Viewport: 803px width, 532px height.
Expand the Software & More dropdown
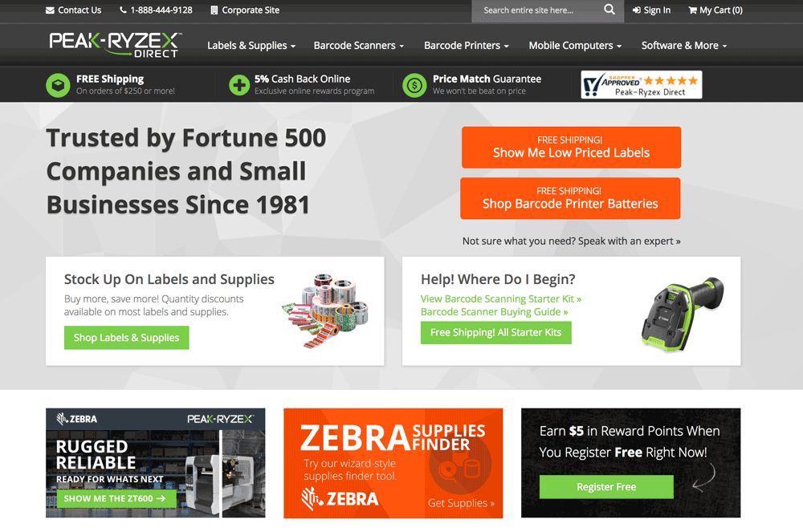coord(683,46)
